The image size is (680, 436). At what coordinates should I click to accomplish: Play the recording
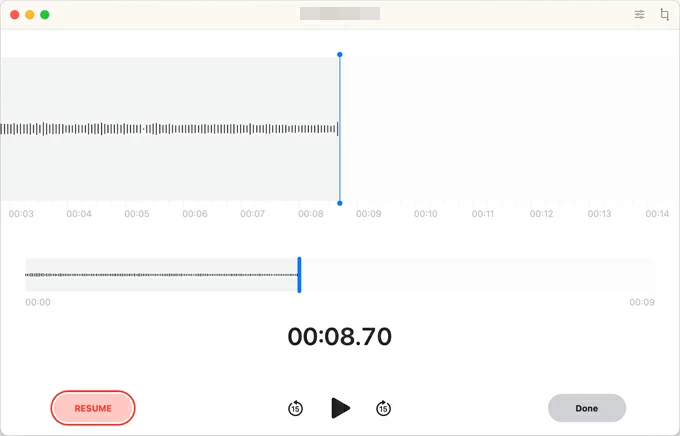(x=340, y=408)
